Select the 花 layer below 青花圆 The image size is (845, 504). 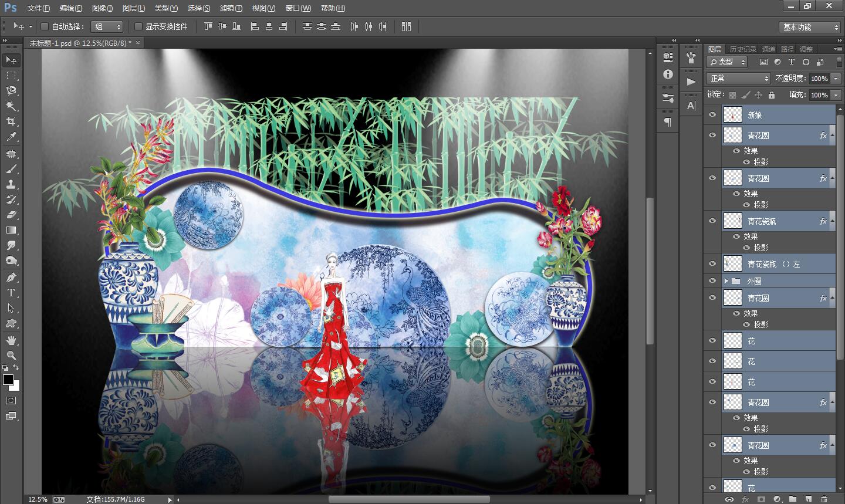(x=778, y=341)
